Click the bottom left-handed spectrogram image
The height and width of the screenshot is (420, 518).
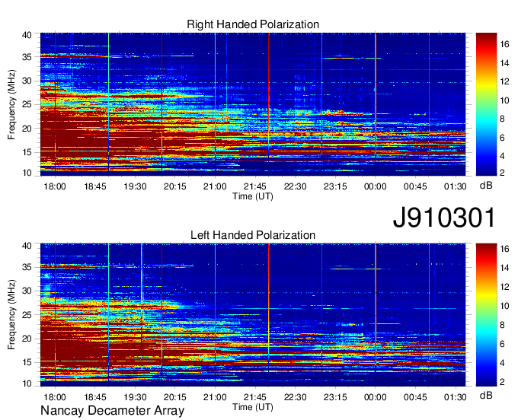pos(253,315)
